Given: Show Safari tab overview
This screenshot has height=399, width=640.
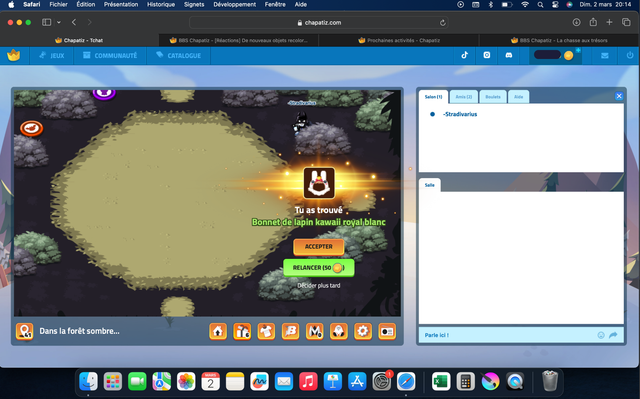Looking at the screenshot, I should tap(626, 22).
